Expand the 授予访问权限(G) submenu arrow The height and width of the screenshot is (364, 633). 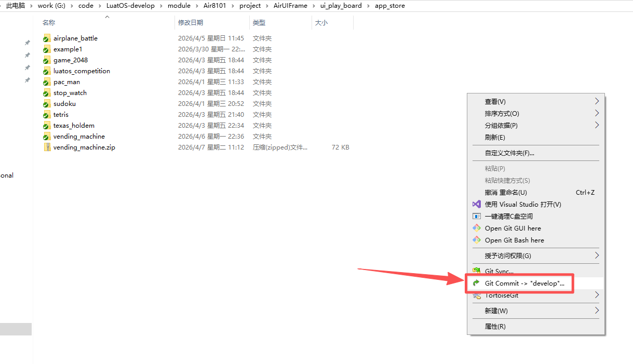click(597, 255)
